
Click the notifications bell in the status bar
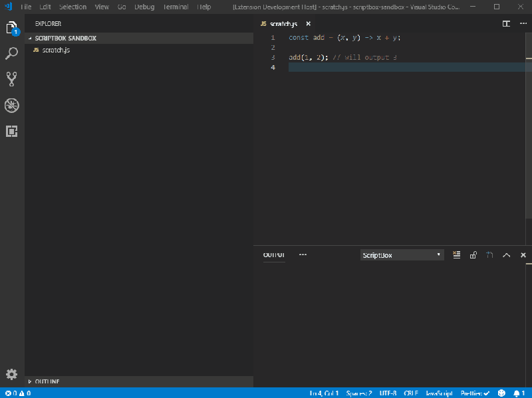[x=518, y=393]
